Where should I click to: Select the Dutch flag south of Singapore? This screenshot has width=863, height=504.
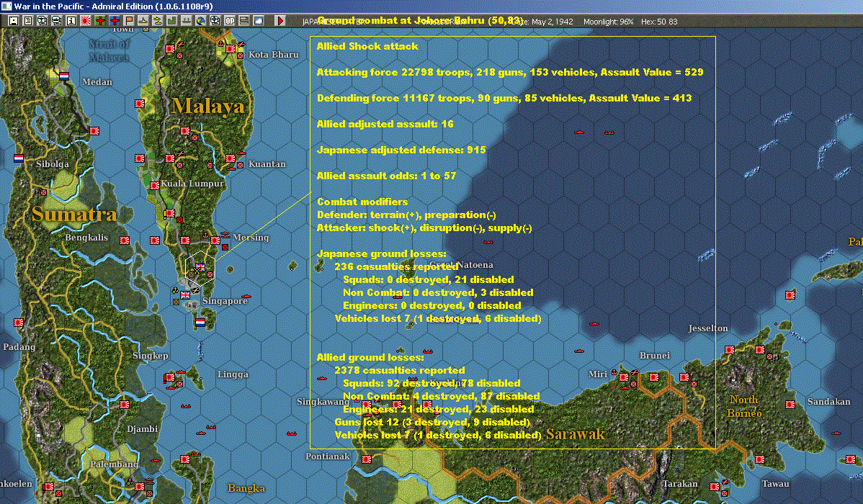coord(200,322)
